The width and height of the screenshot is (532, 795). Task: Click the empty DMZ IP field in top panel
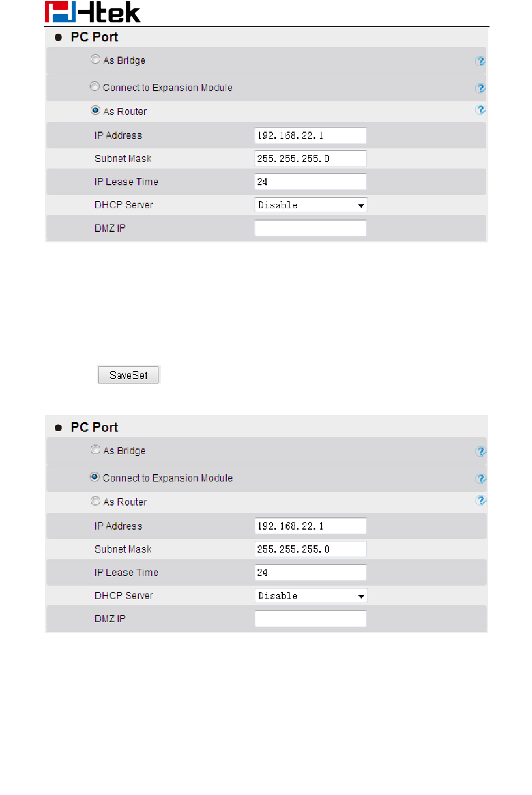click(311, 228)
